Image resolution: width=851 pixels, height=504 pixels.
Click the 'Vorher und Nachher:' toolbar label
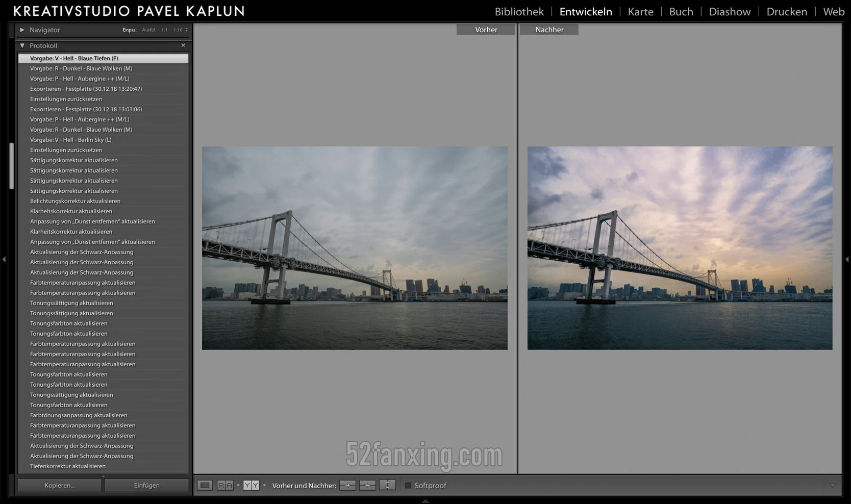coord(304,486)
